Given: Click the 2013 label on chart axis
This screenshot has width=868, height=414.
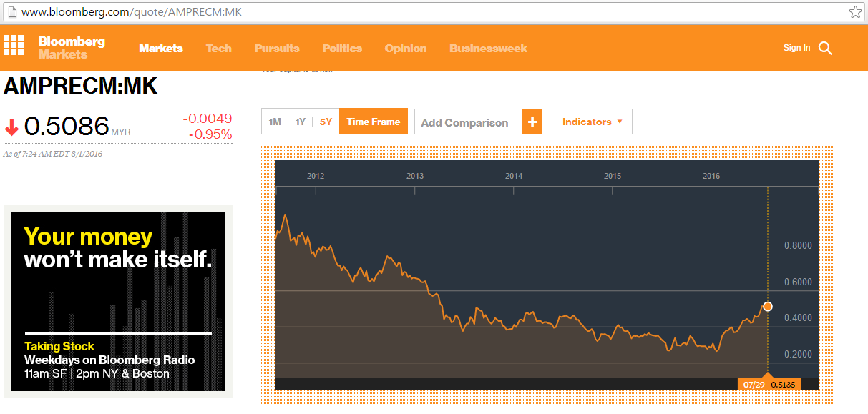Looking at the screenshot, I should (415, 176).
